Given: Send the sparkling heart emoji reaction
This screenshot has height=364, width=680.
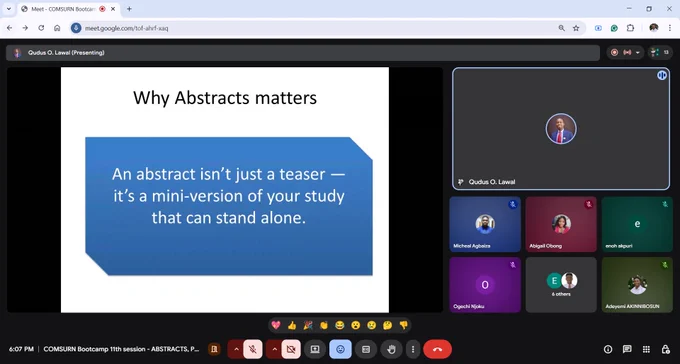Looking at the screenshot, I should pyautogui.click(x=275, y=325).
